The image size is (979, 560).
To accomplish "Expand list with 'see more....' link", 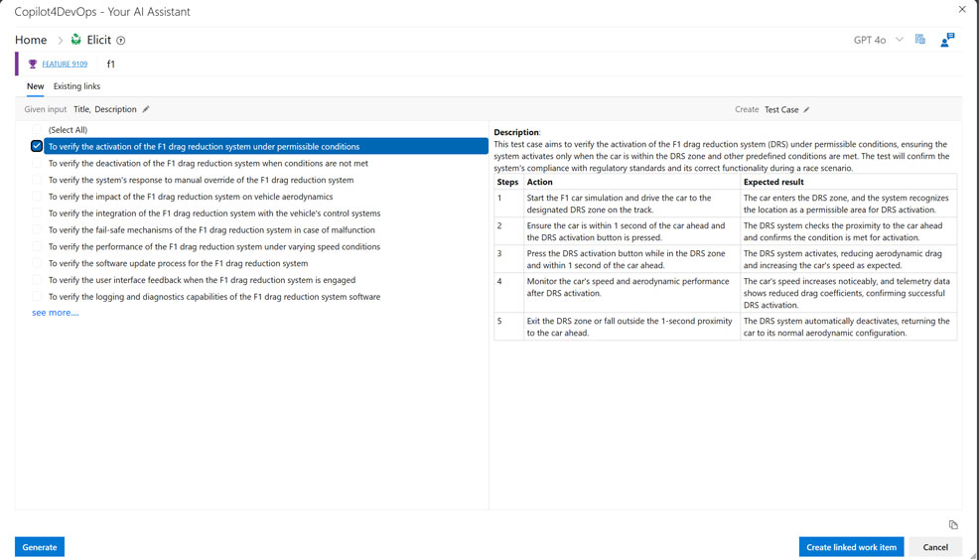I will coord(56,313).
